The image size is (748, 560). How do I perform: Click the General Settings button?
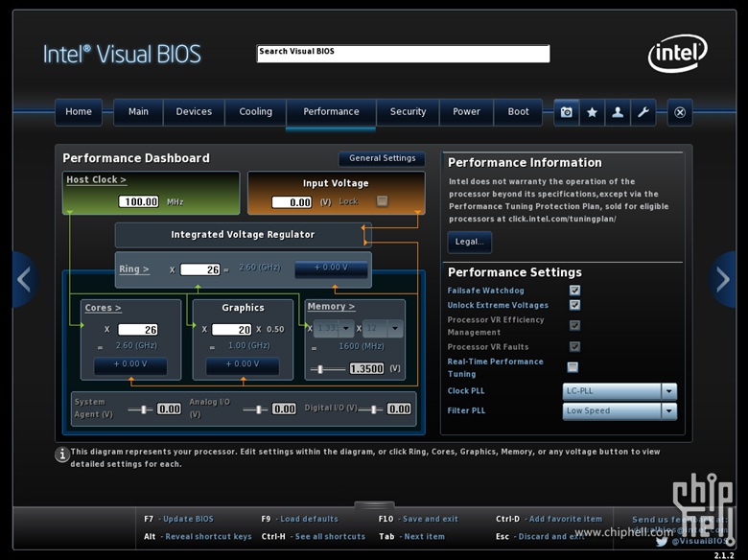tap(382, 158)
